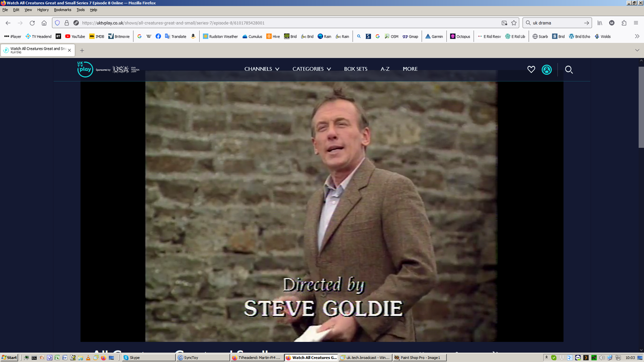The image size is (644, 362).
Task: Open the MORE link
Action: tap(410, 69)
